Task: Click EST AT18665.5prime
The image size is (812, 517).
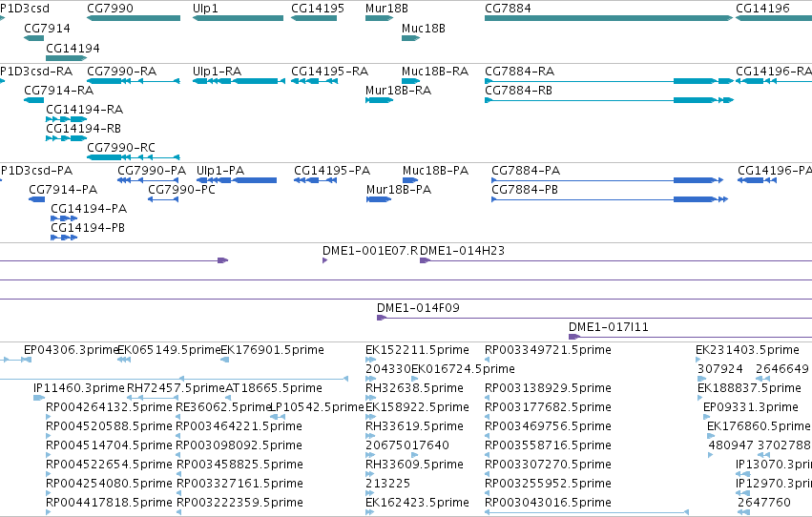Action: pos(274,388)
